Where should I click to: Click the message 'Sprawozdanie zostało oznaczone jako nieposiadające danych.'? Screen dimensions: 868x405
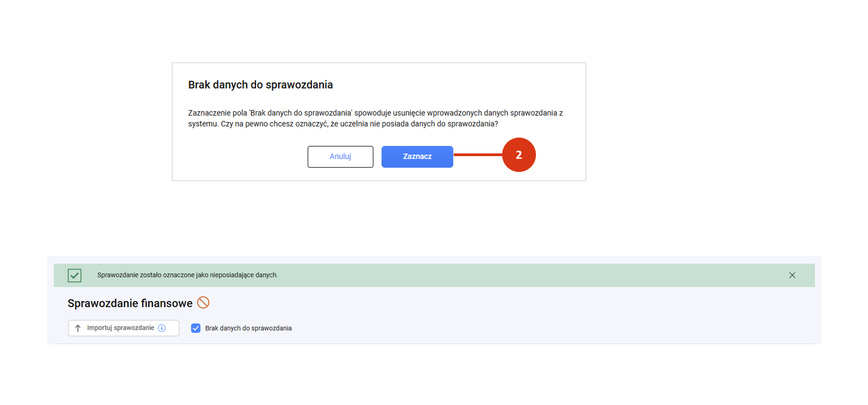[x=188, y=275]
